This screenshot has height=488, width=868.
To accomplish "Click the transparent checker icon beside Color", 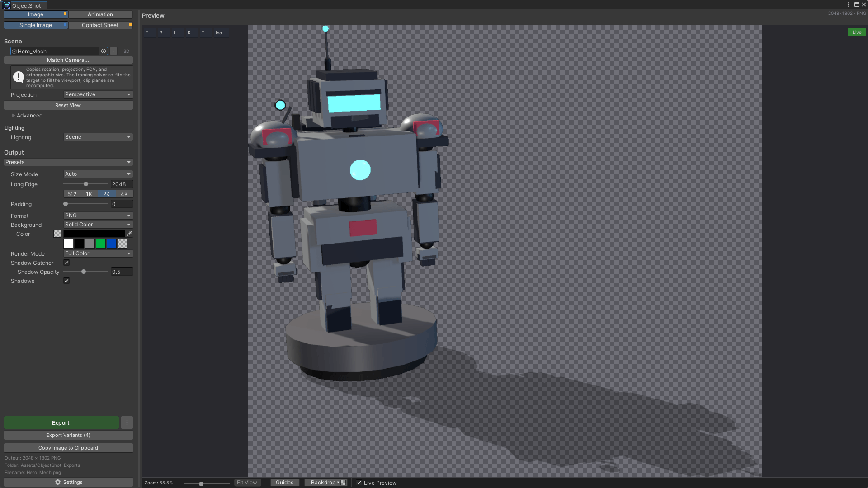I will click(57, 234).
